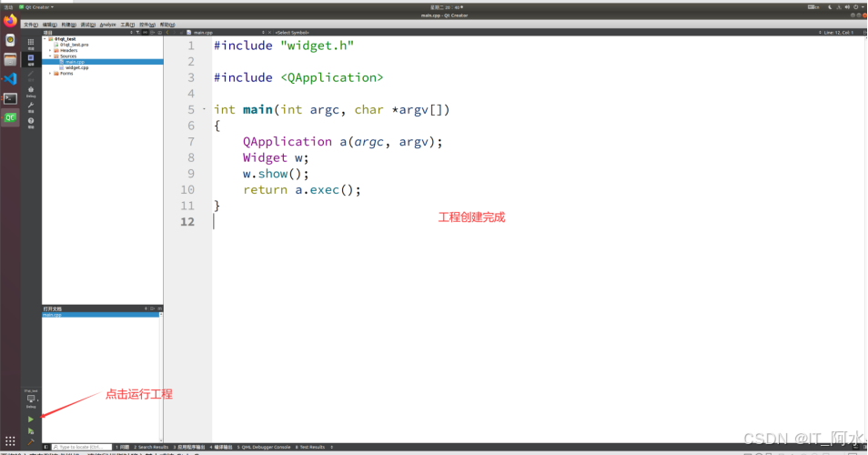
Task: Click the power icon in system tray
Action: pos(856,7)
